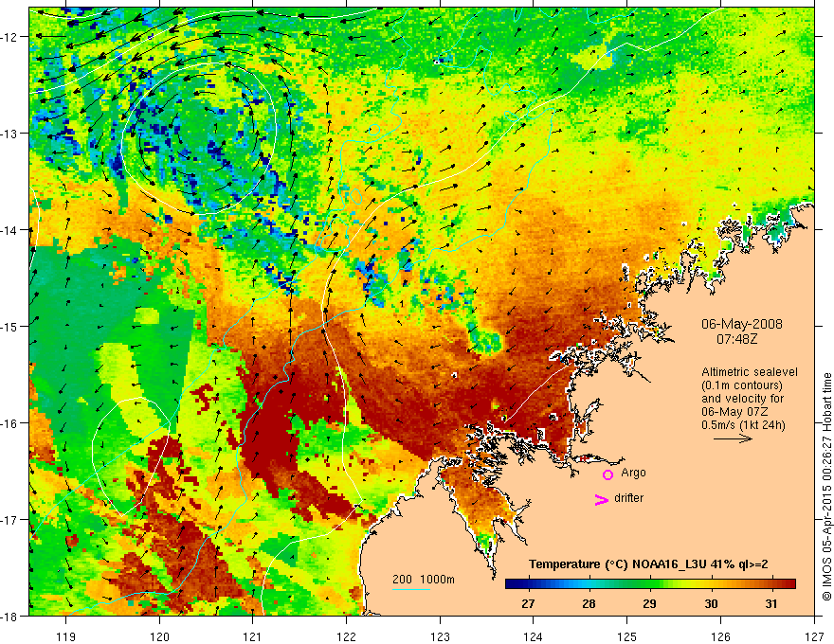The image size is (834, 644).
Task: Click the cyan 200/1000m isobath legend line
Action: tap(411, 589)
